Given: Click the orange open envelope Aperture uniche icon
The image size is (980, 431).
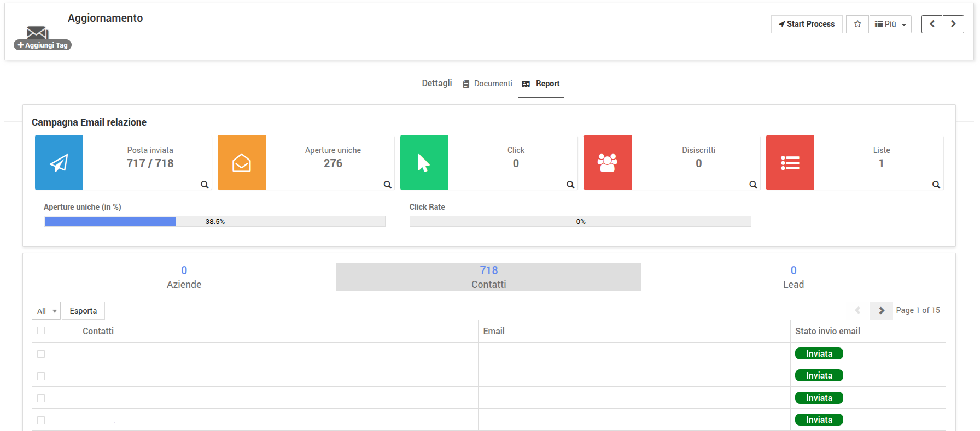Looking at the screenshot, I should tap(242, 163).
